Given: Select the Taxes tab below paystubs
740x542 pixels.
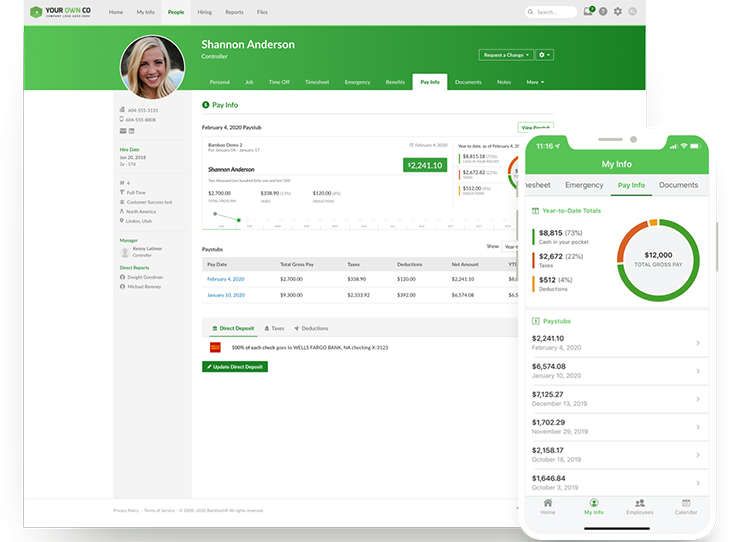Looking at the screenshot, I should 274,328.
